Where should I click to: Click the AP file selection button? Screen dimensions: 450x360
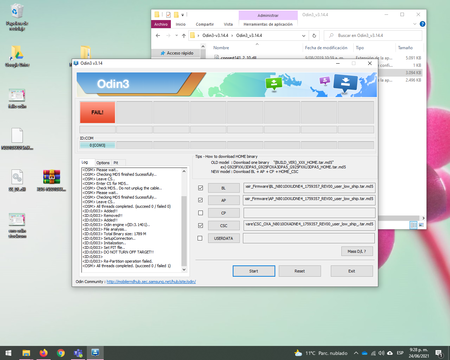coord(224,200)
